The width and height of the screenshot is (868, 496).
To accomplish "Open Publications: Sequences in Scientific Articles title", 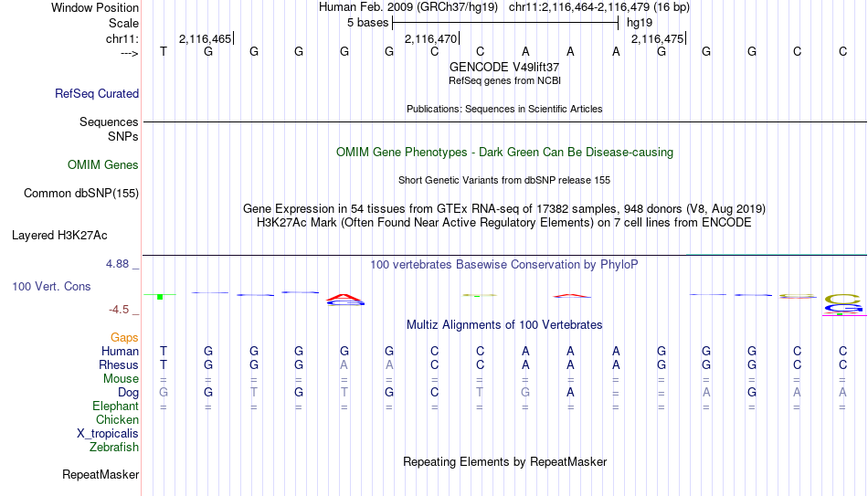I will click(504, 109).
